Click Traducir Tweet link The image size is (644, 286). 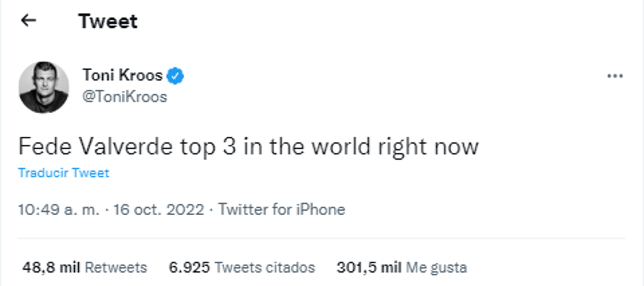coord(63,173)
